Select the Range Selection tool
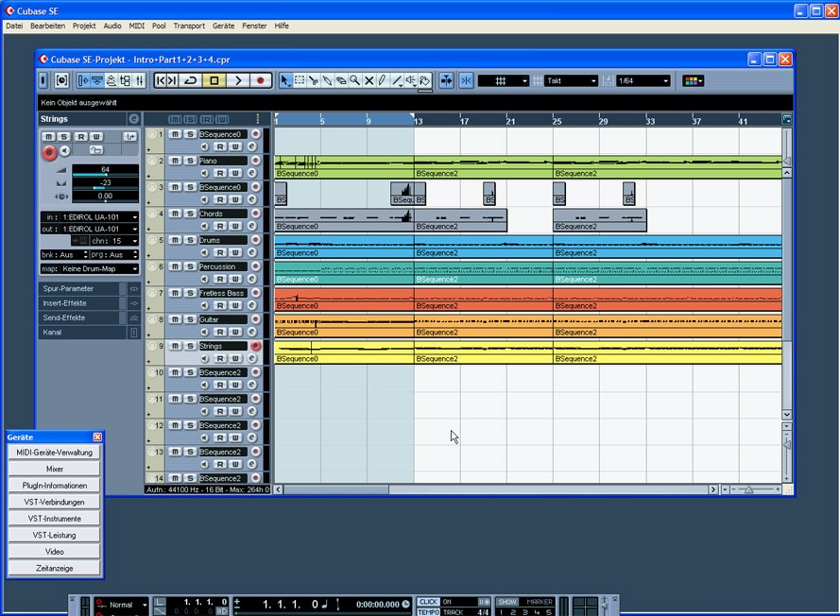This screenshot has width=840, height=616. [299, 81]
